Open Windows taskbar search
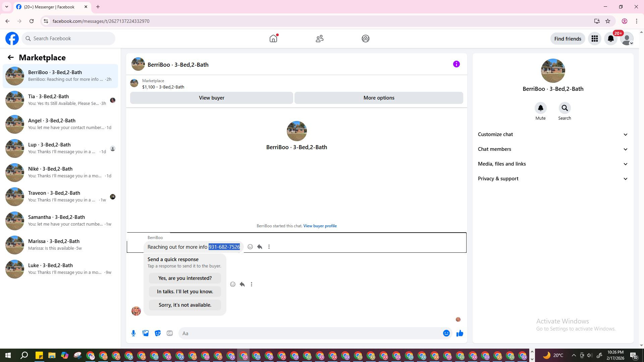The width and height of the screenshot is (644, 362). [24, 355]
